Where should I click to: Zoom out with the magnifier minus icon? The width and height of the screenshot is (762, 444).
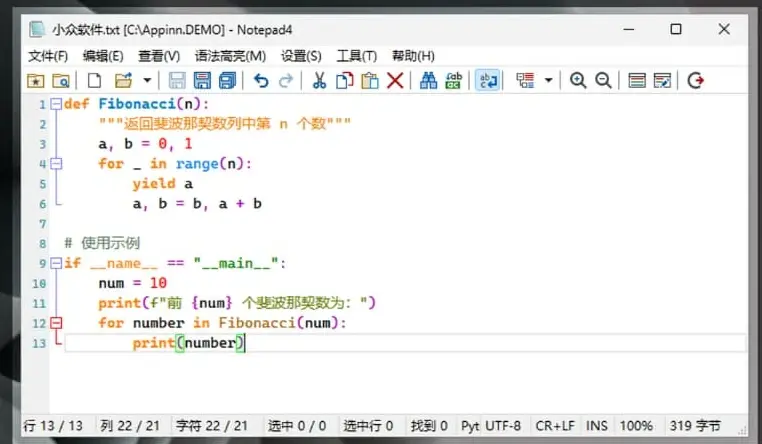(x=603, y=80)
